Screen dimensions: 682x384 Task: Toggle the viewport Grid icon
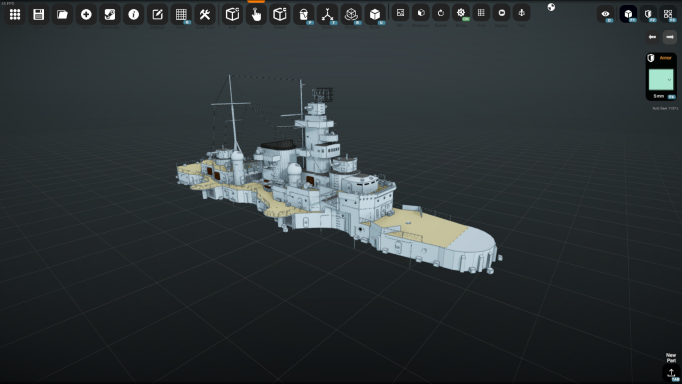(x=481, y=13)
